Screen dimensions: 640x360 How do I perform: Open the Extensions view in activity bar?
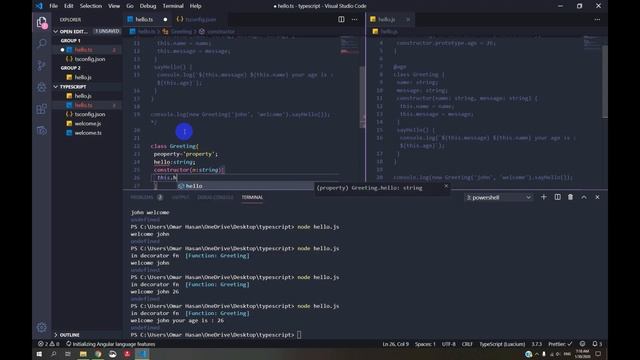(x=42, y=109)
